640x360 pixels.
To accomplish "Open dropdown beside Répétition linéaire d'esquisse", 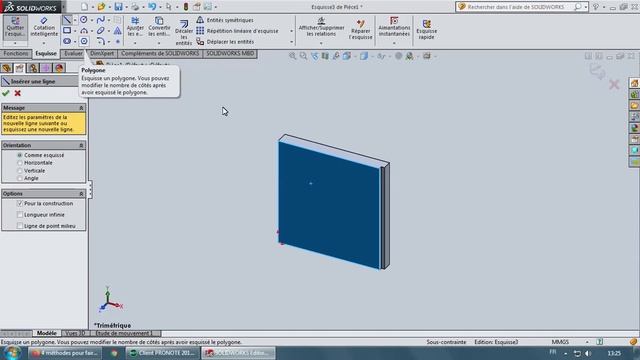I will click(x=291, y=31).
